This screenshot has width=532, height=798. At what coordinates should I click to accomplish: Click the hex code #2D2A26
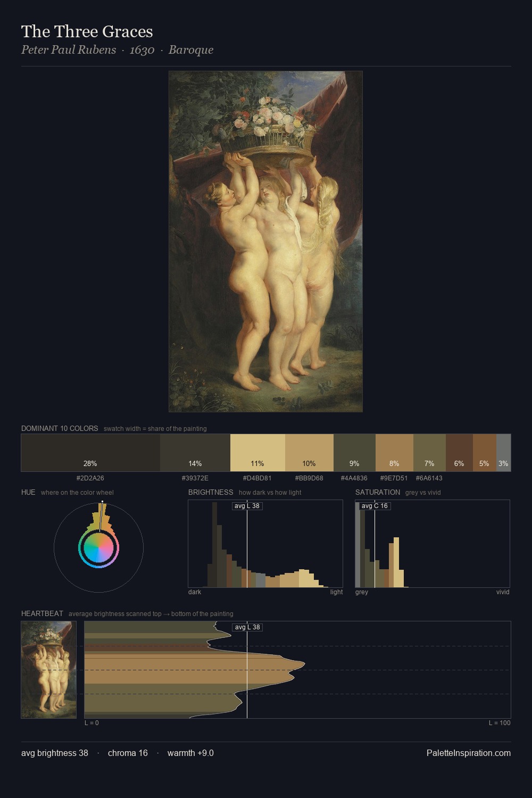[x=90, y=478]
